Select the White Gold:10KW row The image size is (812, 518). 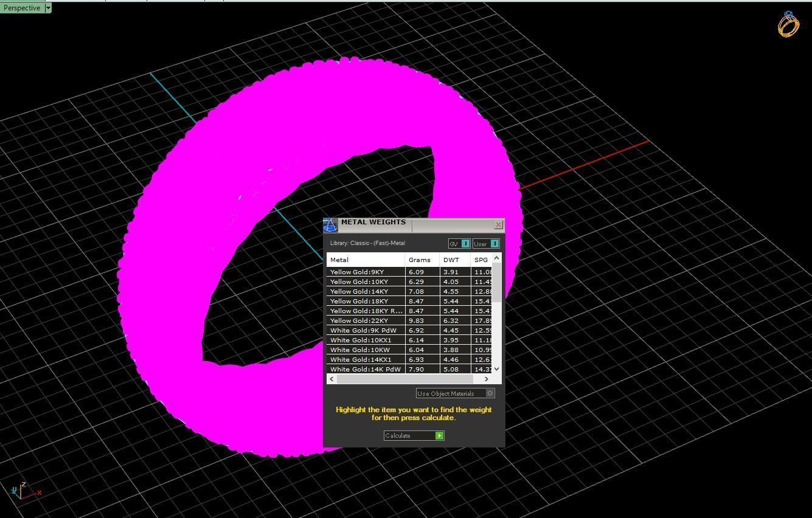coord(409,350)
